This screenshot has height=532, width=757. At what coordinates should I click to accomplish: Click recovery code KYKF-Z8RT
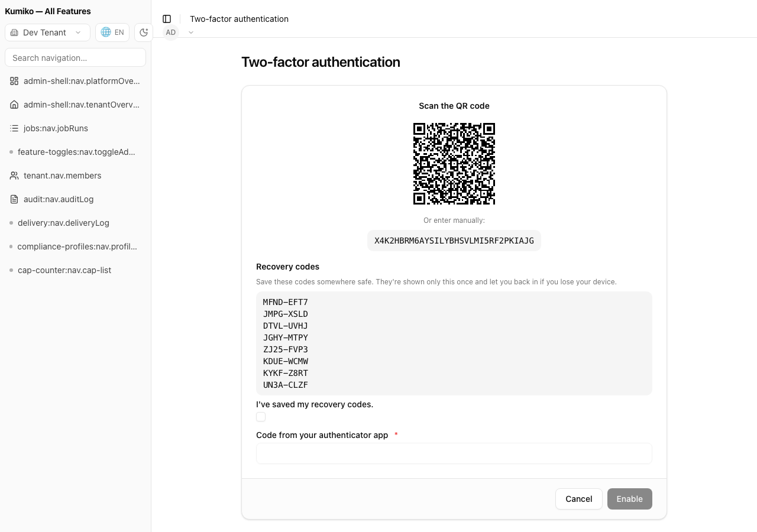pyautogui.click(x=286, y=373)
